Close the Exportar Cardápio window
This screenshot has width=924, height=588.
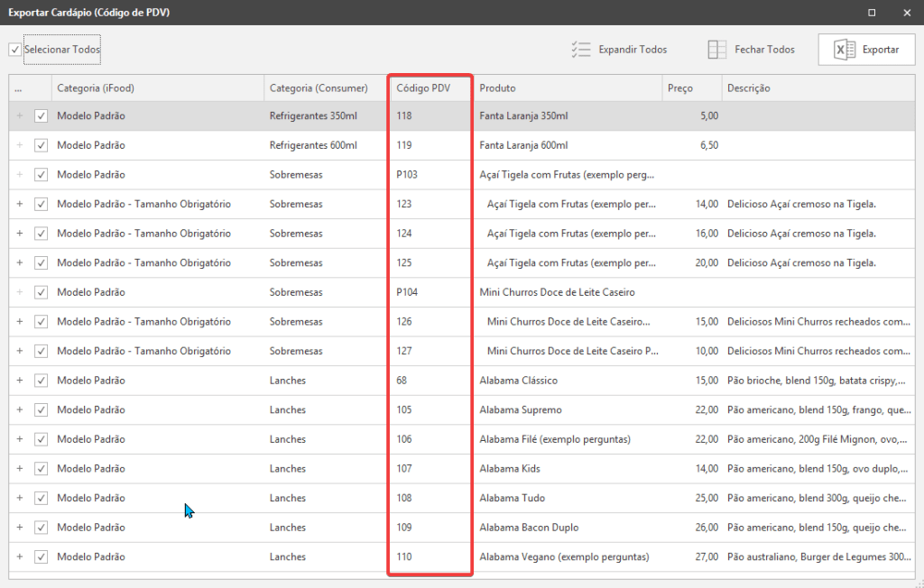pos(907,13)
